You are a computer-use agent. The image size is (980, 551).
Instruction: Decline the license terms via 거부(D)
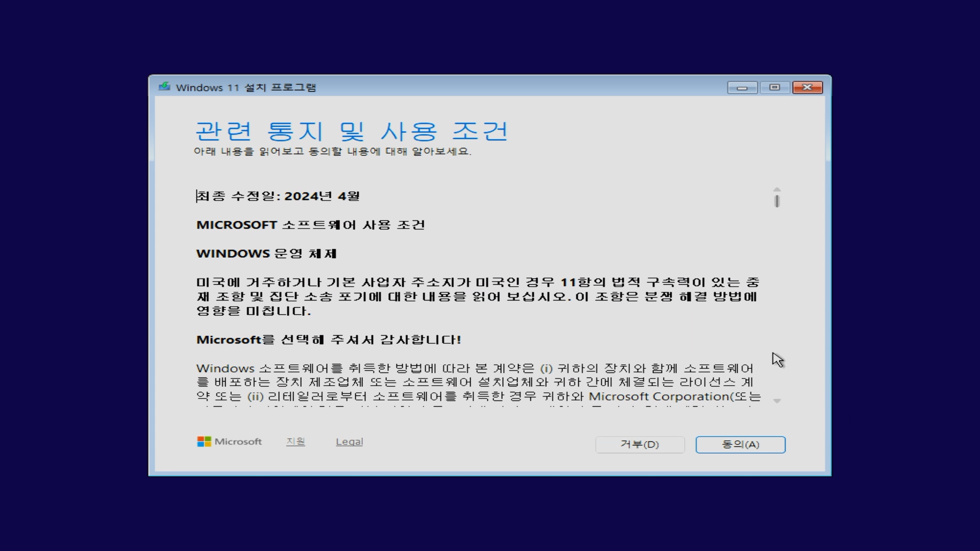tap(640, 444)
